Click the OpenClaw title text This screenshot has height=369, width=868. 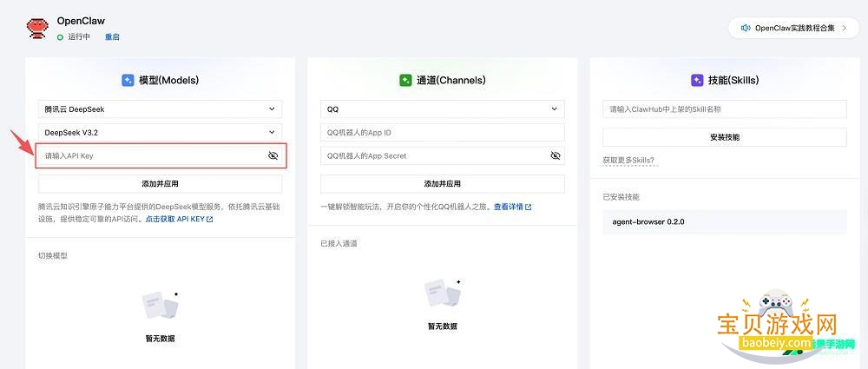[81, 21]
